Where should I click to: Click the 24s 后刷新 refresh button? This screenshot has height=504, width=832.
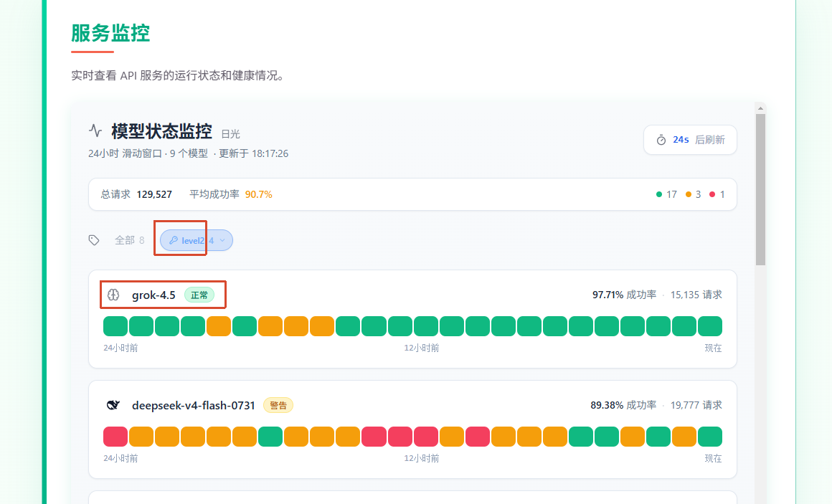coord(690,140)
